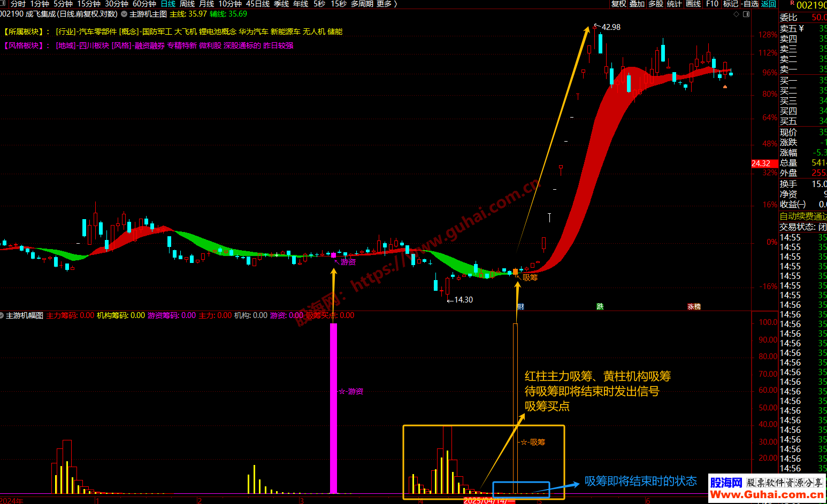Screen dimensions: 827x504
Task: Select the 5秒 period tab
Action: 319,4
